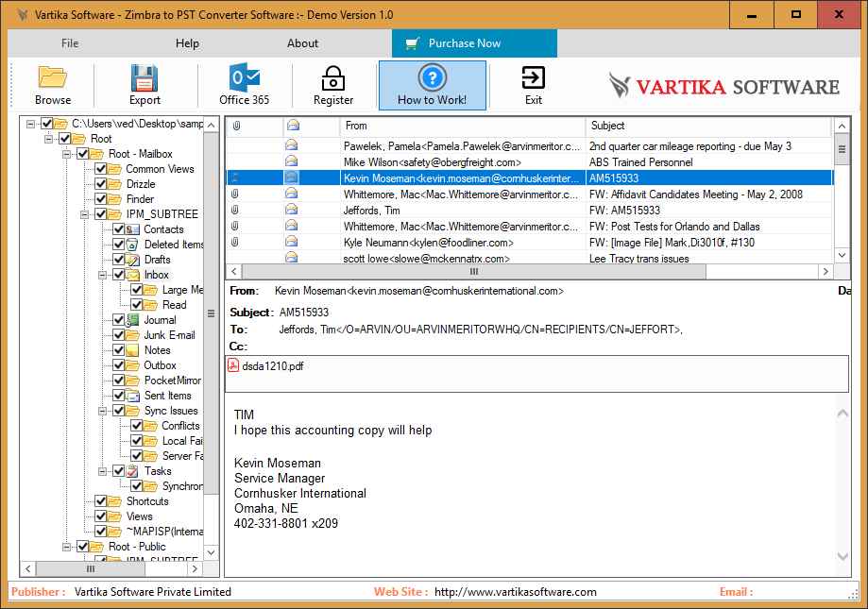This screenshot has width=868, height=609.
Task: Click the Journal folder icon
Action: 133,320
